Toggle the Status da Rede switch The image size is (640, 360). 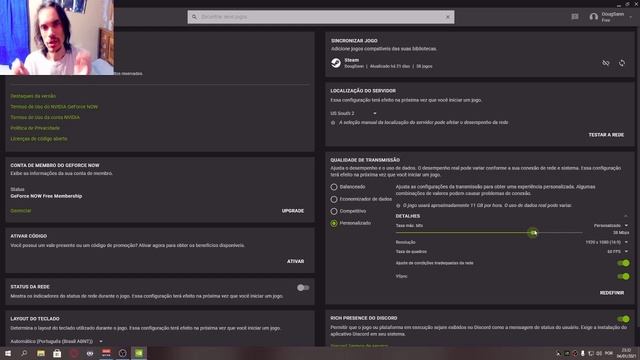coord(303,288)
